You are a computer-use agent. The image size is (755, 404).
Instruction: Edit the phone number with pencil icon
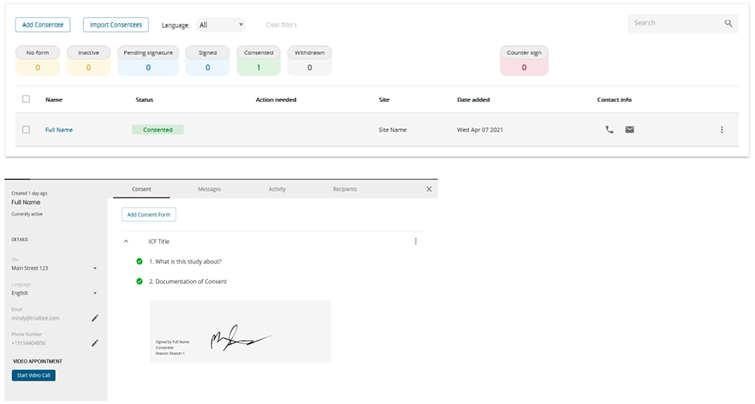click(95, 343)
